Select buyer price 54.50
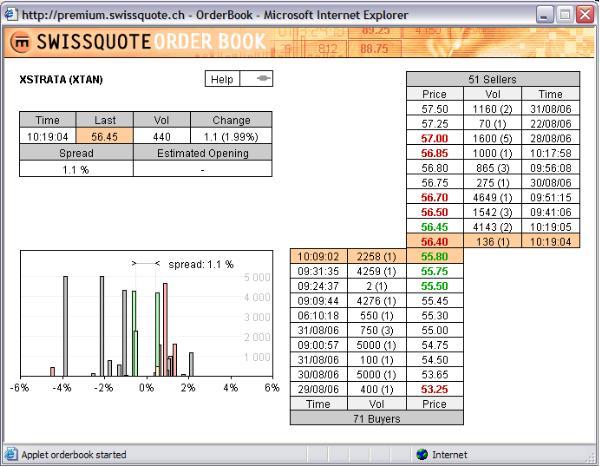 point(435,359)
